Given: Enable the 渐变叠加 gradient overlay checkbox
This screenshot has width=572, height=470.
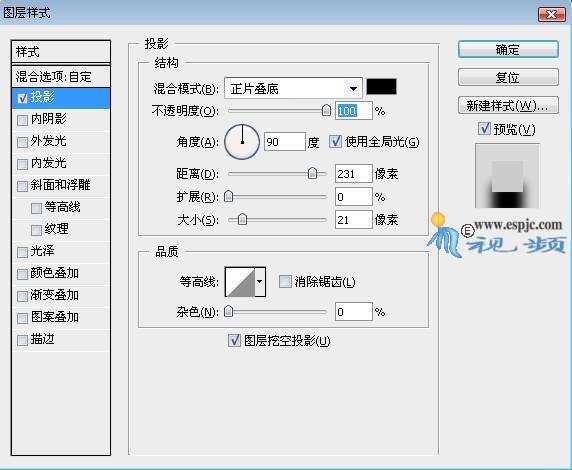Looking at the screenshot, I should click(x=22, y=296).
